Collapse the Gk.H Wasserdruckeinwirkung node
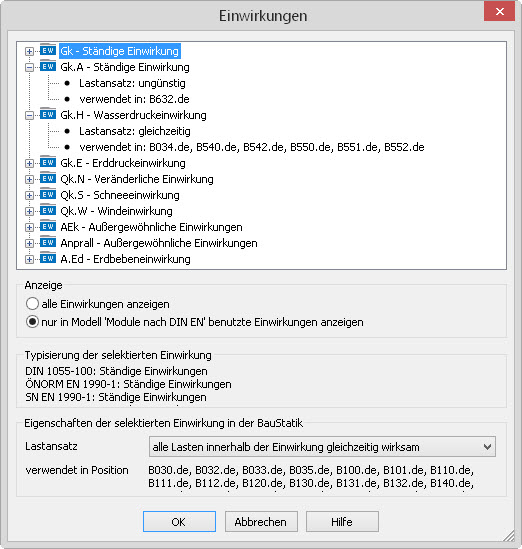 tap(29, 115)
